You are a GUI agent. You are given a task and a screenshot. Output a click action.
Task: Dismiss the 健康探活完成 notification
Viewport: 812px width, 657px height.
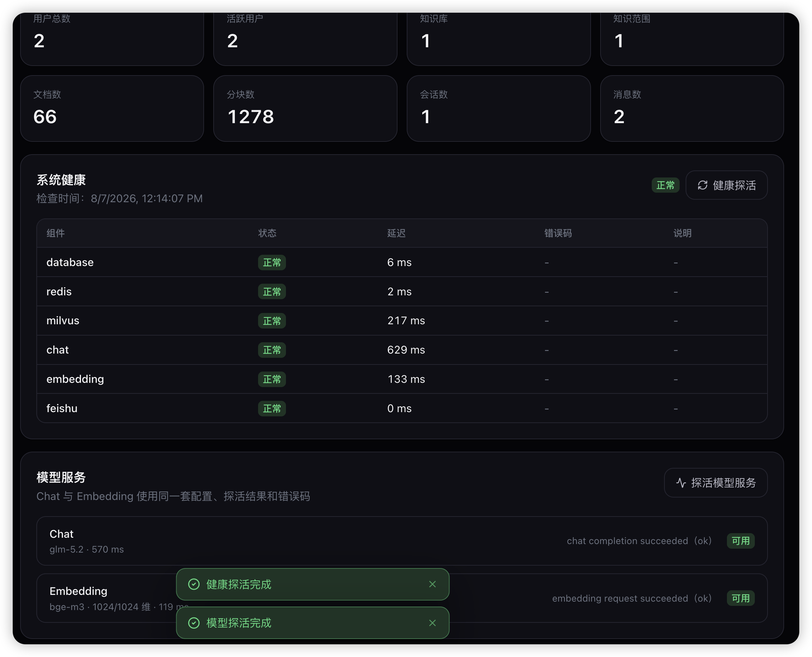(x=432, y=584)
